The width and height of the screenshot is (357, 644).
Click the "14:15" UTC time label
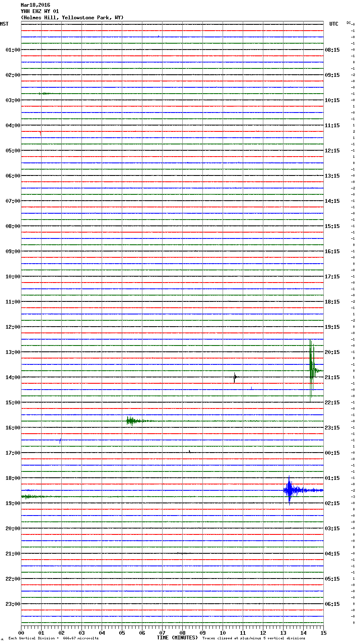[332, 201]
